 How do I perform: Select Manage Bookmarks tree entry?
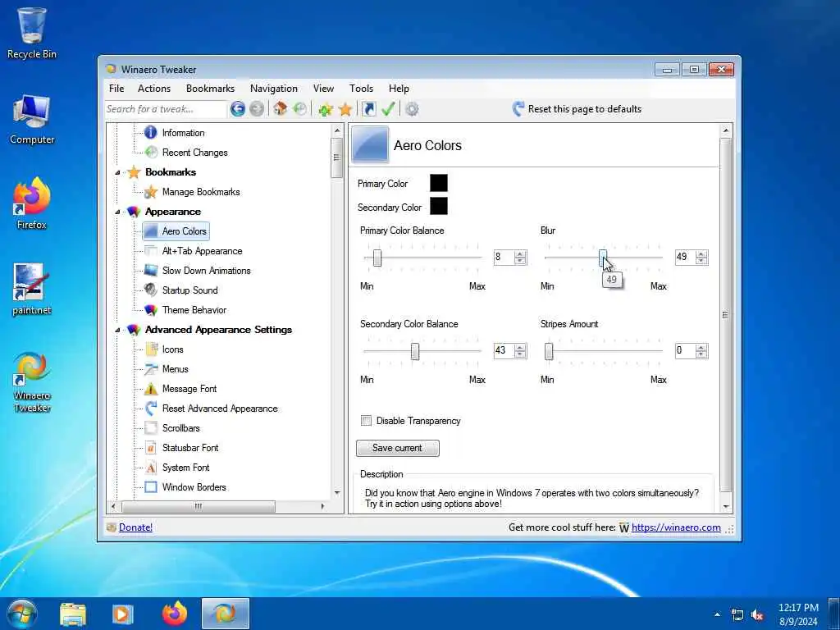coord(201,192)
